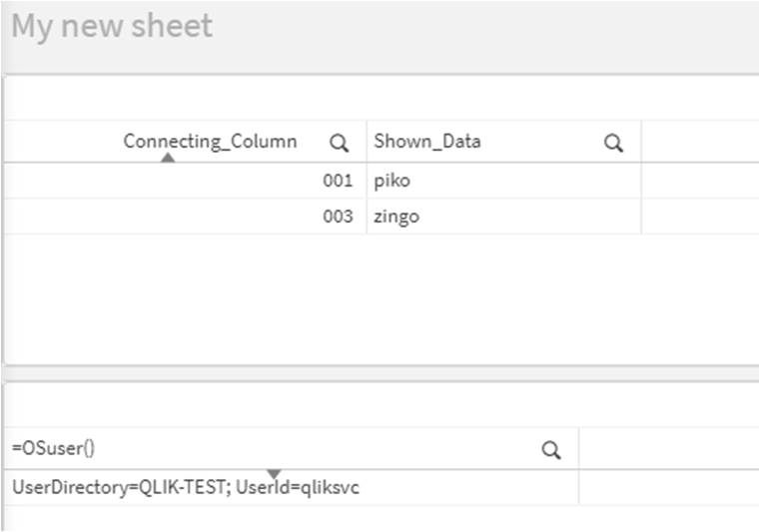Open search for Shown_Data column
760x532 pixels.
pos(613,143)
